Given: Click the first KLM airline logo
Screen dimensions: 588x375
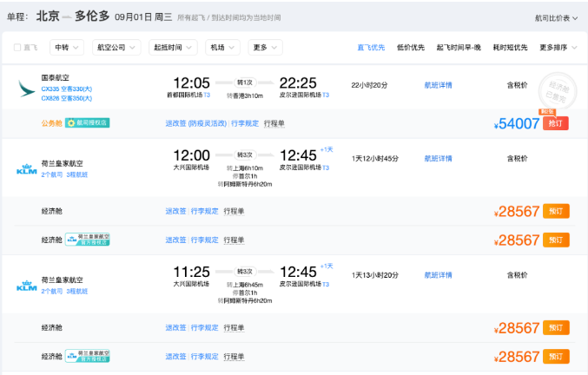Looking at the screenshot, I should point(27,169).
